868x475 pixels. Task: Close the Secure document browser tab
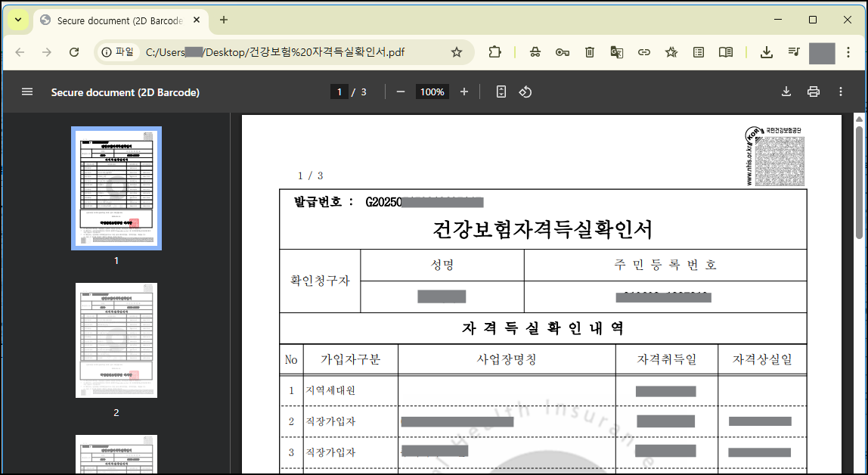pyautogui.click(x=197, y=20)
